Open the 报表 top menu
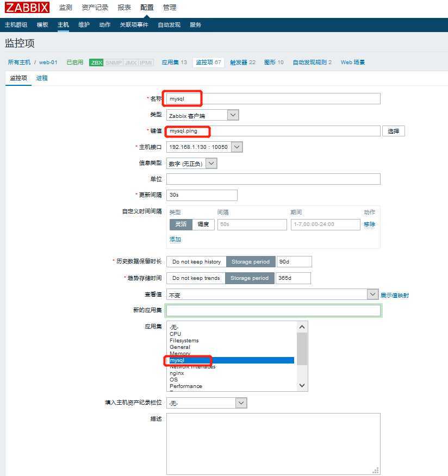The image size is (448, 476). tap(124, 7)
